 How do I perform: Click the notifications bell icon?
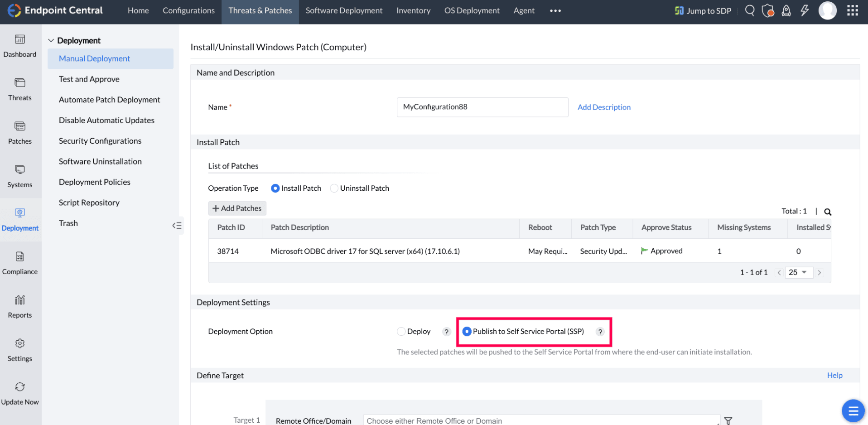click(x=786, y=10)
